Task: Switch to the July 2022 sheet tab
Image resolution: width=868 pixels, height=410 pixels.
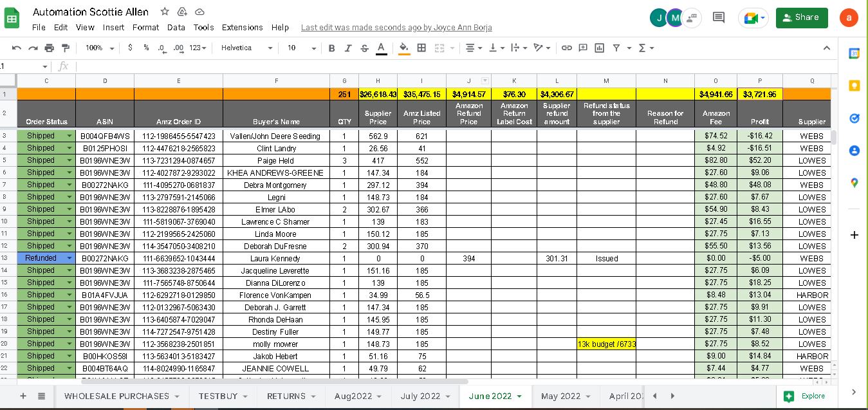Action: point(425,396)
